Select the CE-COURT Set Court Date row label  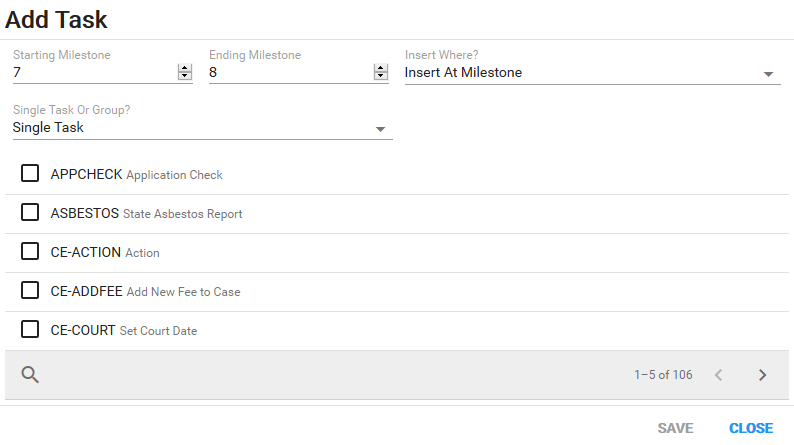click(x=124, y=331)
